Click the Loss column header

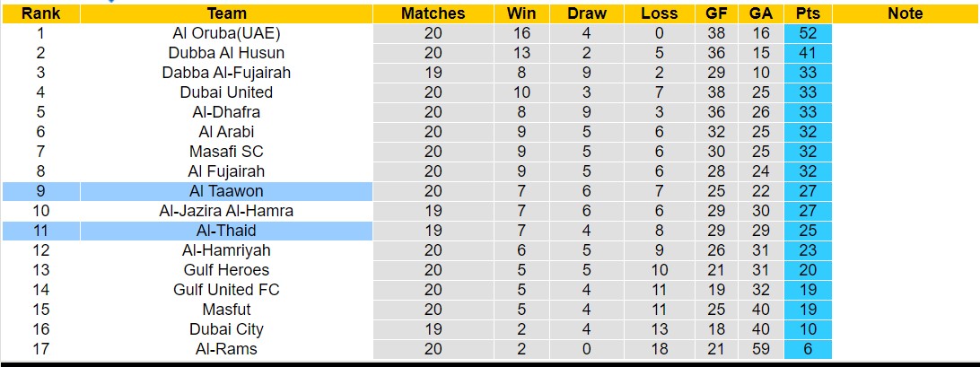(660, 13)
